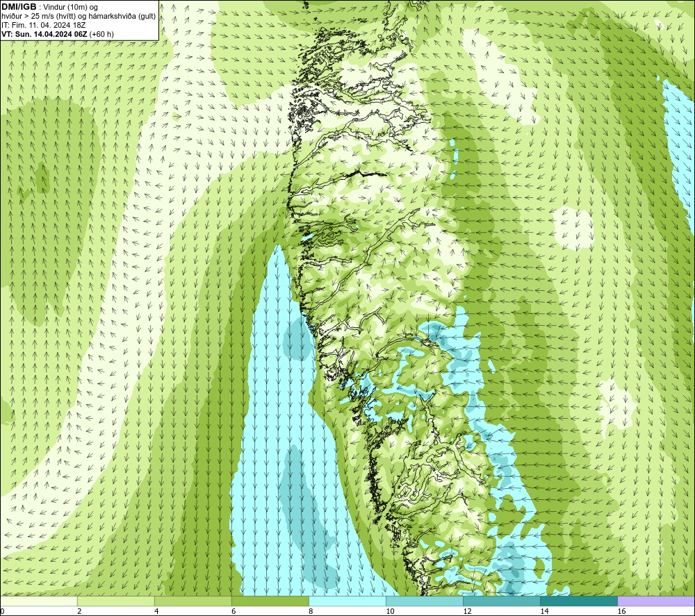Click the 4-6 m/s green legend swatch
This screenshot has height=616, width=695.
pyautogui.click(x=193, y=601)
